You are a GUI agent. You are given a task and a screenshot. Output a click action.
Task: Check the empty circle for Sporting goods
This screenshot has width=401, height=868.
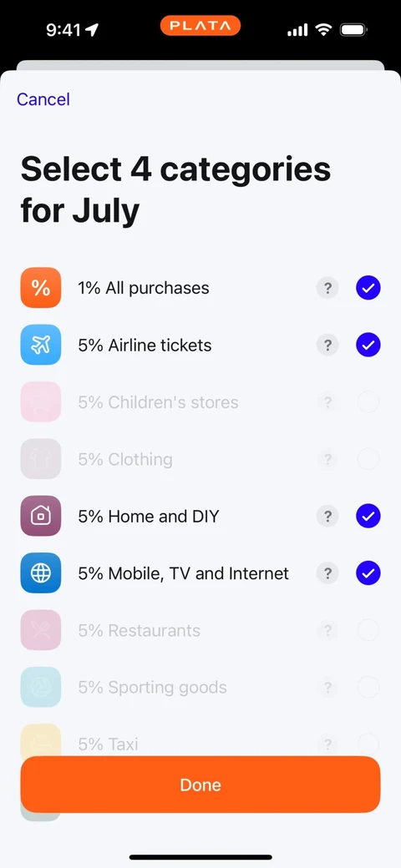coord(368,687)
